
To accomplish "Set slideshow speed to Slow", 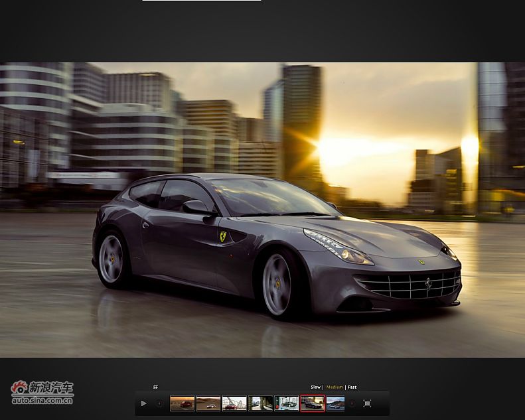I will pos(315,387).
